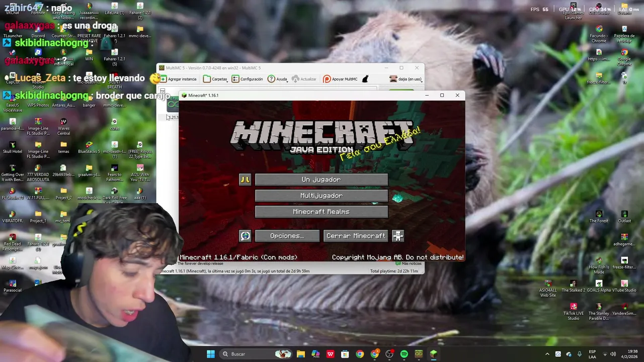Open Facundo - Chrome desktop shortcut
This screenshot has height=362, width=644.
coord(599,34)
